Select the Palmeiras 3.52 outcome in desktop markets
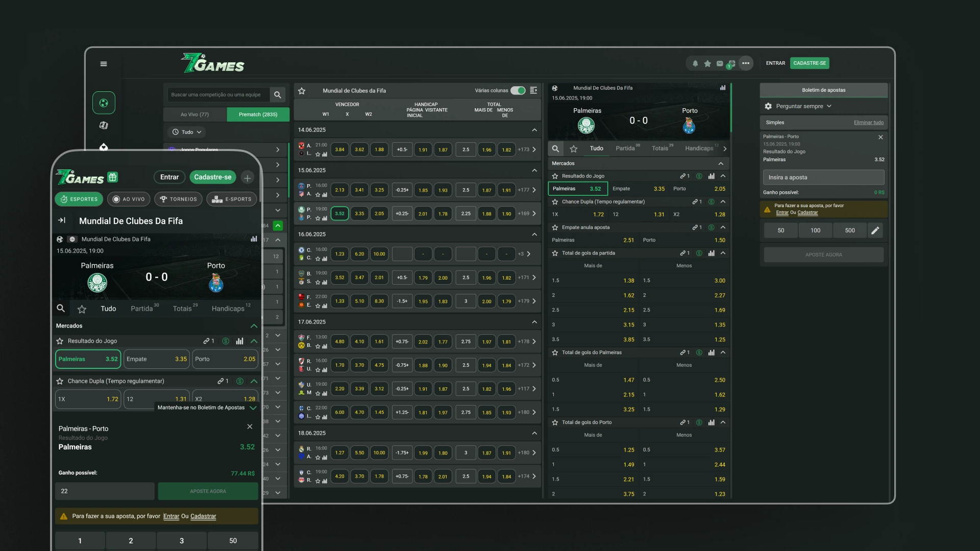The width and height of the screenshot is (980, 551). pyautogui.click(x=578, y=189)
